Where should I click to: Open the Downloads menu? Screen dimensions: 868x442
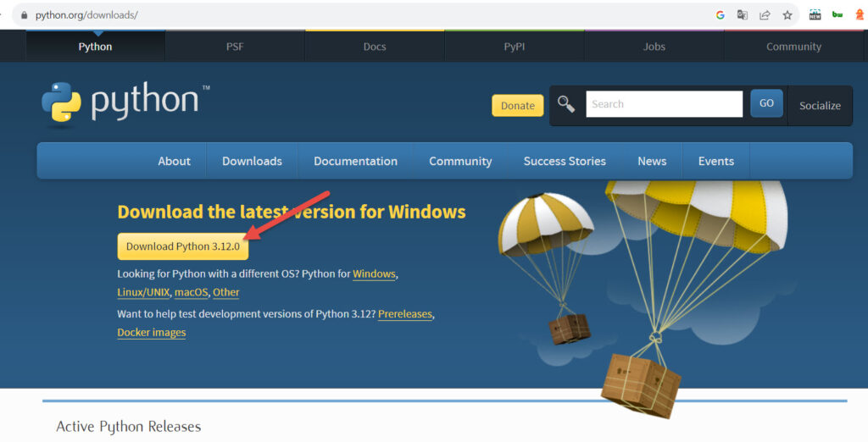pyautogui.click(x=252, y=161)
